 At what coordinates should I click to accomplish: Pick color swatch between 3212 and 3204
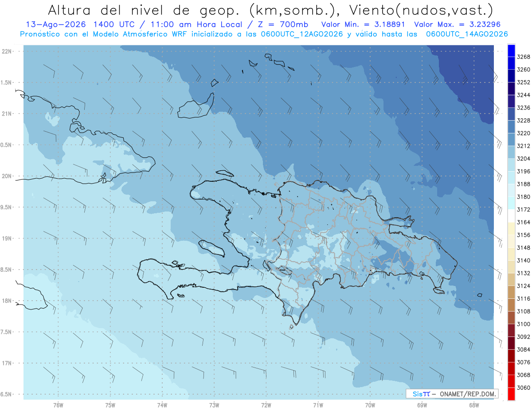click(511, 152)
